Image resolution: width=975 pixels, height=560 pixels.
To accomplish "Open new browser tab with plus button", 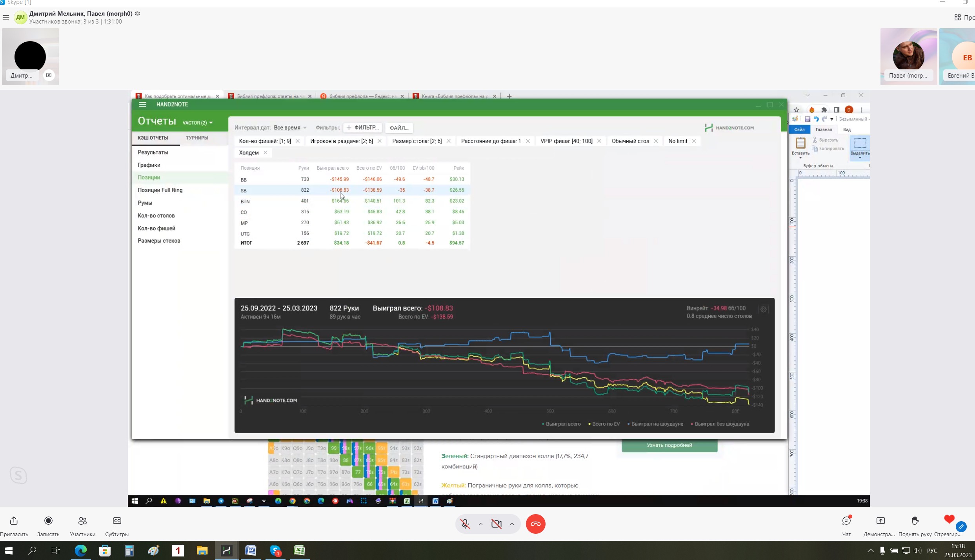I will pyautogui.click(x=509, y=96).
